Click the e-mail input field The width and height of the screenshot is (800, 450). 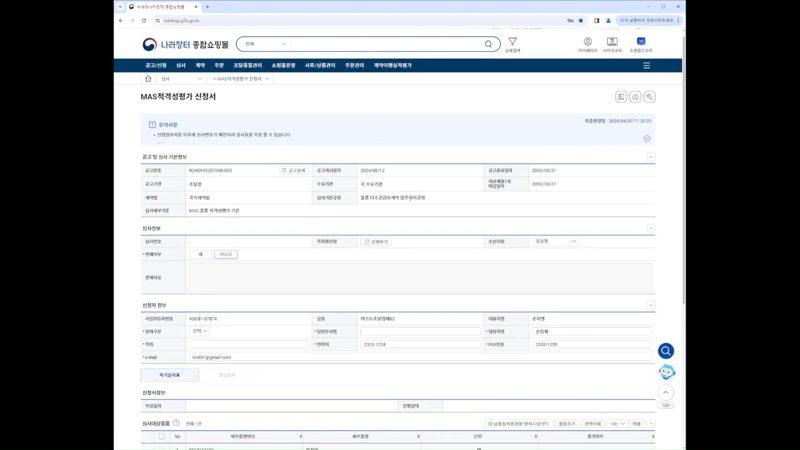coord(420,357)
